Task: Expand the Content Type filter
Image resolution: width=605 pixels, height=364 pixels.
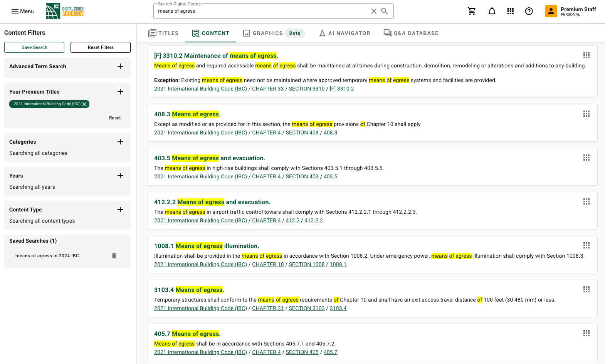Action: [120, 210]
